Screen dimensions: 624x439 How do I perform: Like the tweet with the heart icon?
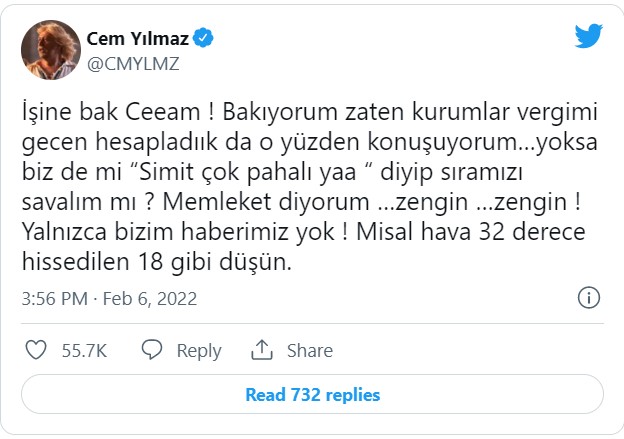click(36, 350)
